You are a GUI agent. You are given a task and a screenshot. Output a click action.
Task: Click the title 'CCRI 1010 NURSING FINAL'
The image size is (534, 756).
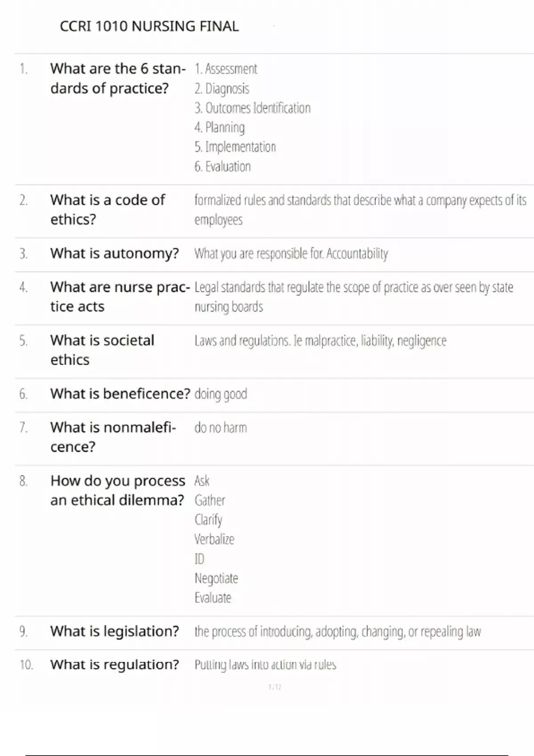149,26
